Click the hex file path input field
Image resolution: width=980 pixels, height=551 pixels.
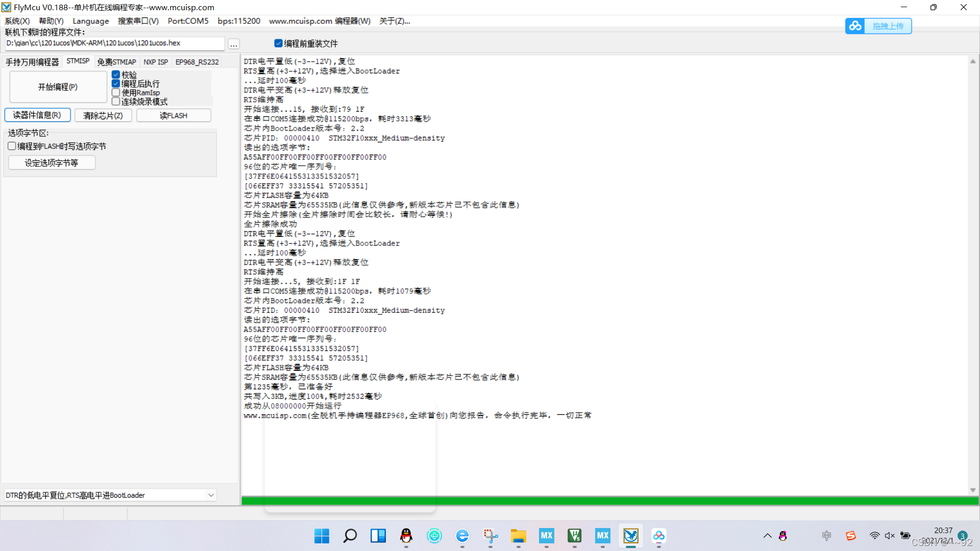(115, 43)
